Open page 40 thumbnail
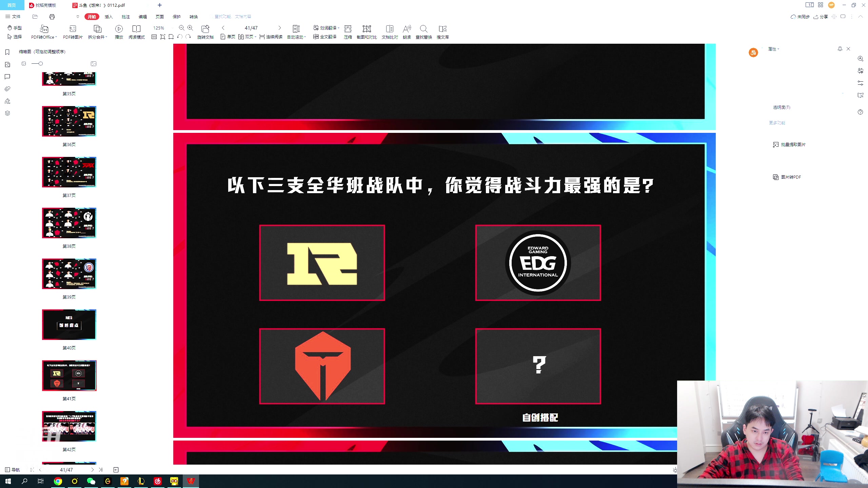 pos(69,324)
